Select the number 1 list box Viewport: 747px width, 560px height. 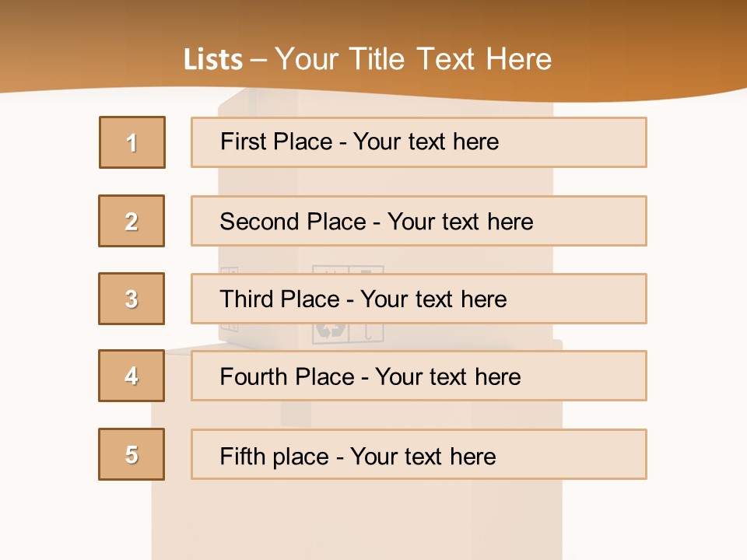click(132, 142)
